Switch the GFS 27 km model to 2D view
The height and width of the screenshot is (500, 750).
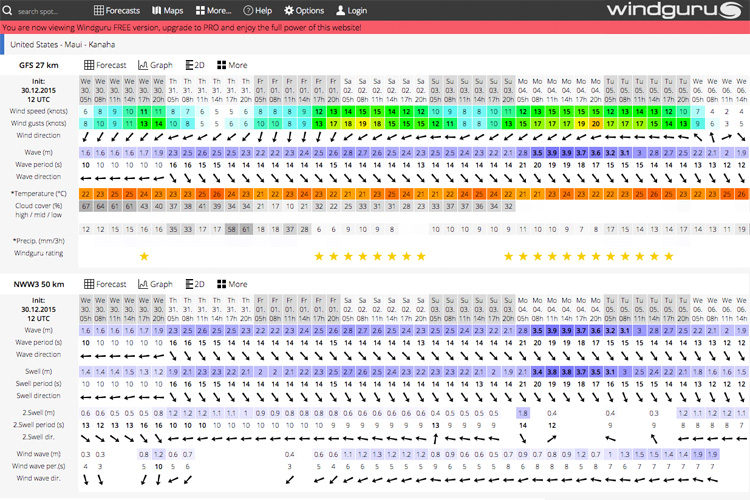(195, 65)
